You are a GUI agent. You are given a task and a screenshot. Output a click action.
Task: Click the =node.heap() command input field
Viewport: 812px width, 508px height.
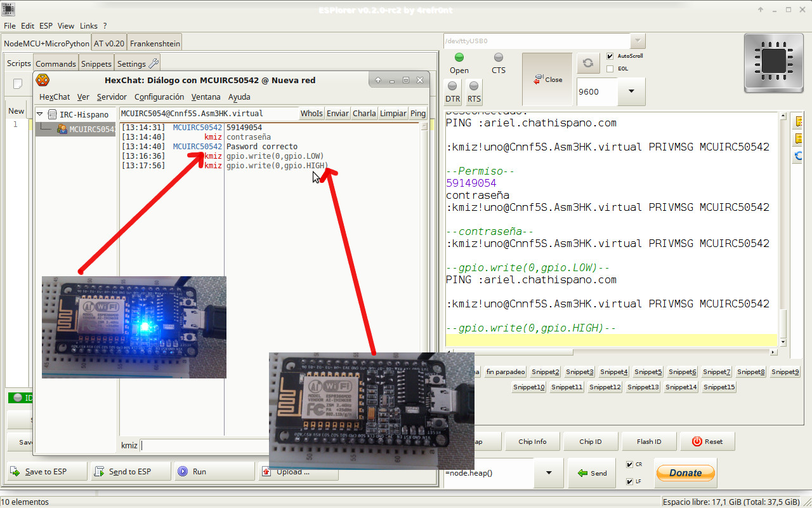[x=488, y=473]
